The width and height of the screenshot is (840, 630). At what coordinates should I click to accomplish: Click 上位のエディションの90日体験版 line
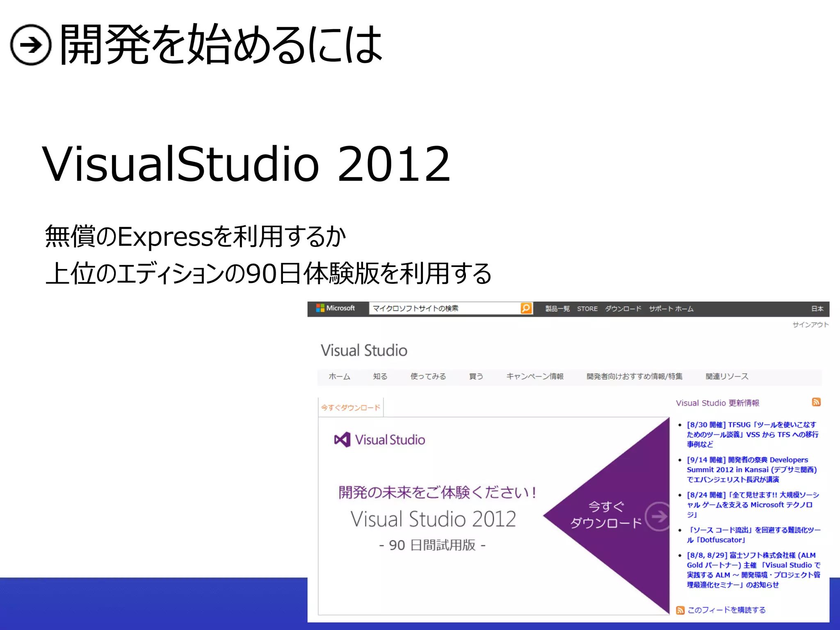click(x=269, y=274)
